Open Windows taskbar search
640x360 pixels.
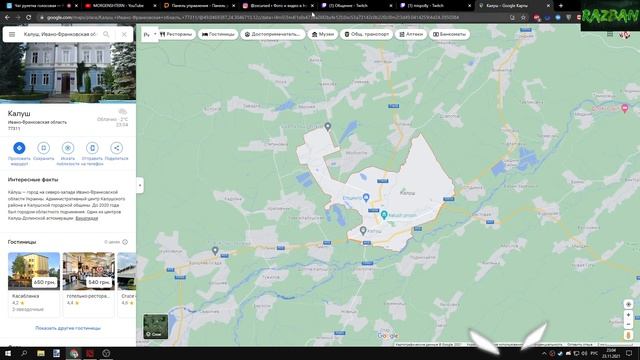tap(24, 353)
